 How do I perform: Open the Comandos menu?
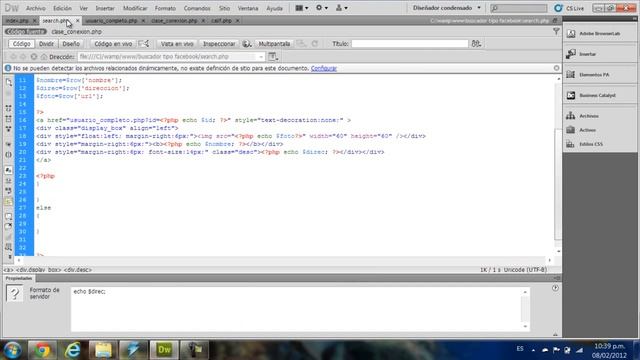coord(197,8)
